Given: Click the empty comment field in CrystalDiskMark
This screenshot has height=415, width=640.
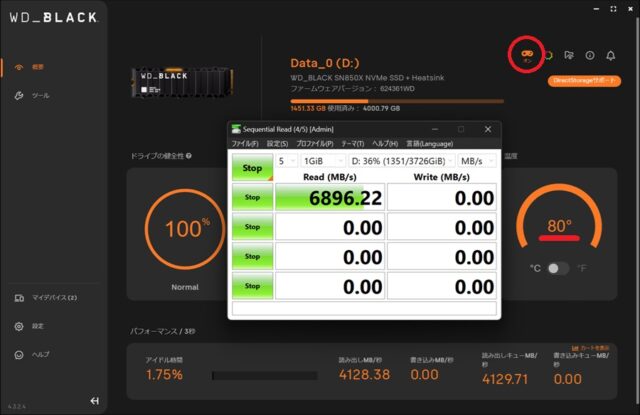Looking at the screenshot, I should click(364, 308).
